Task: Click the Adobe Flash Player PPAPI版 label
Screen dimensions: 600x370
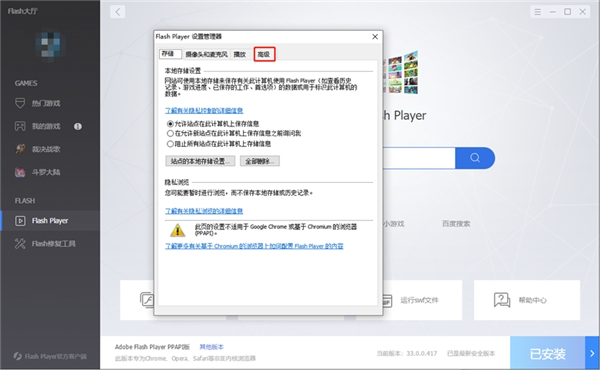Action: (x=152, y=347)
